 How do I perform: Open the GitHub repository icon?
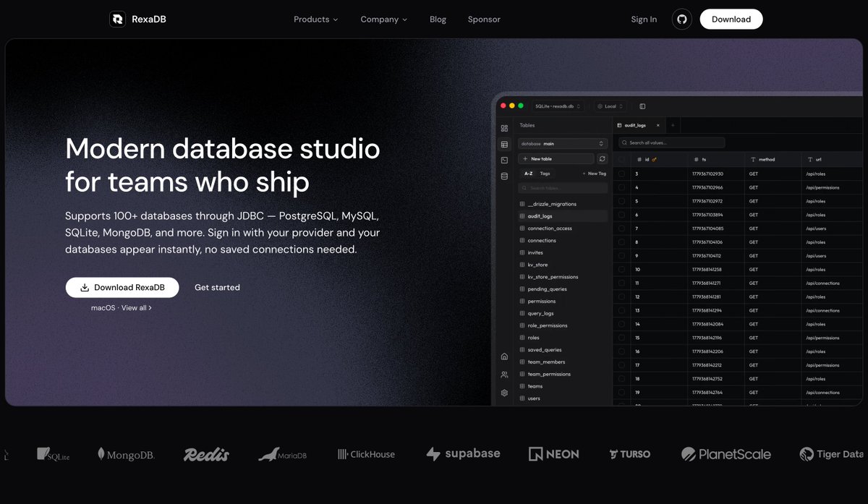pyautogui.click(x=681, y=20)
